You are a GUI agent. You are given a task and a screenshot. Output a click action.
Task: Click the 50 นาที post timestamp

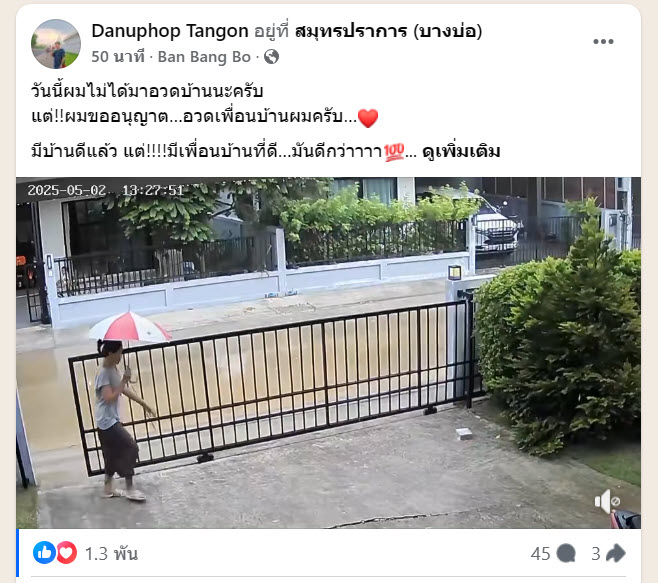click(118, 57)
